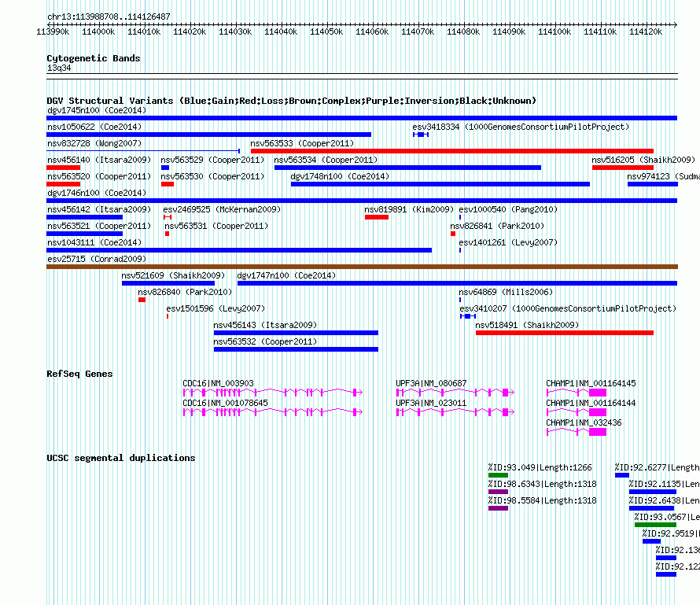Select the nsv456143 (Itsara2009) gain bar
Screen dimensions: 700x605
[x=296, y=333]
